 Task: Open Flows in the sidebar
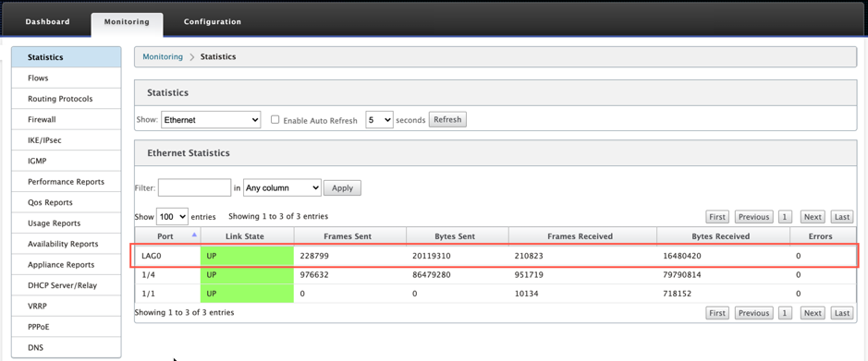[67, 78]
